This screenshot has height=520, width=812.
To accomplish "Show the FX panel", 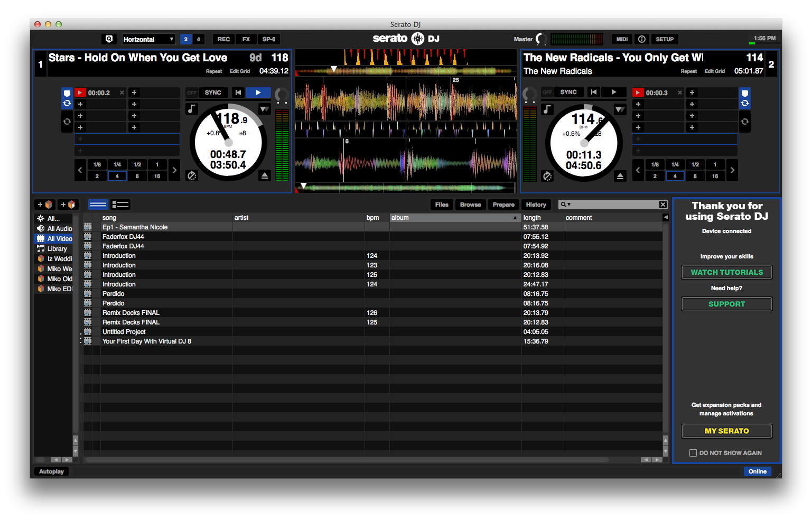I will (246, 39).
